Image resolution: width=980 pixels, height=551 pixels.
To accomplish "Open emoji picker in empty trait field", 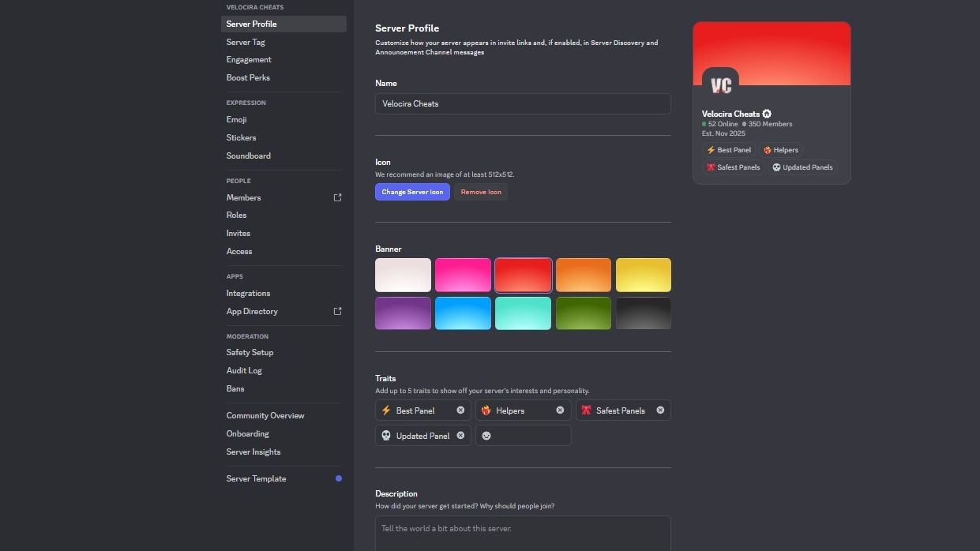I will [486, 436].
